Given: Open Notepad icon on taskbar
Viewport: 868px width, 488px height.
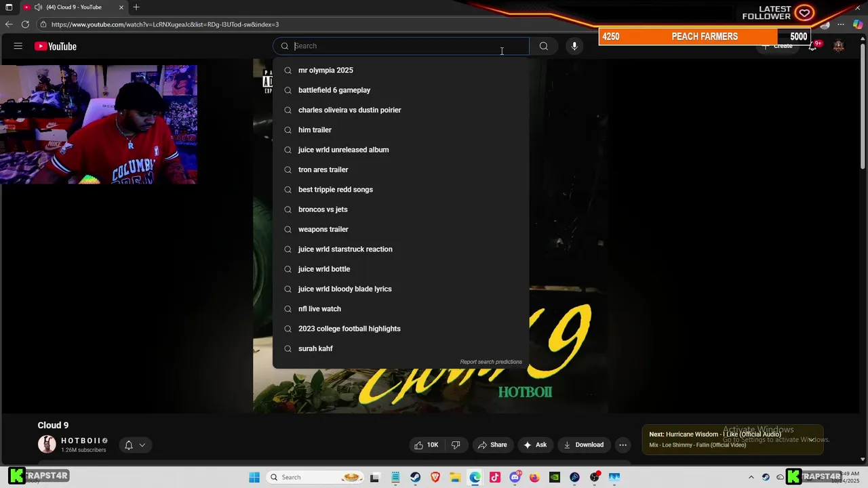Looking at the screenshot, I should click(395, 477).
